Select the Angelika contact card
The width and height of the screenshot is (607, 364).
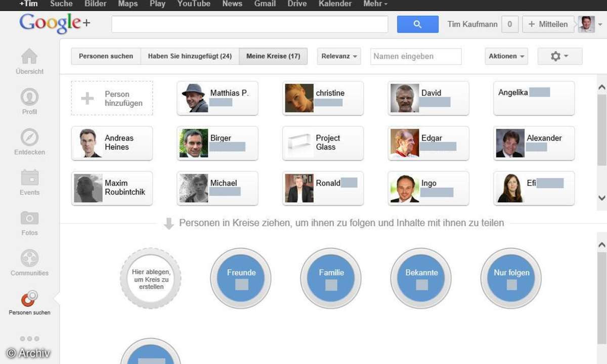click(x=534, y=98)
